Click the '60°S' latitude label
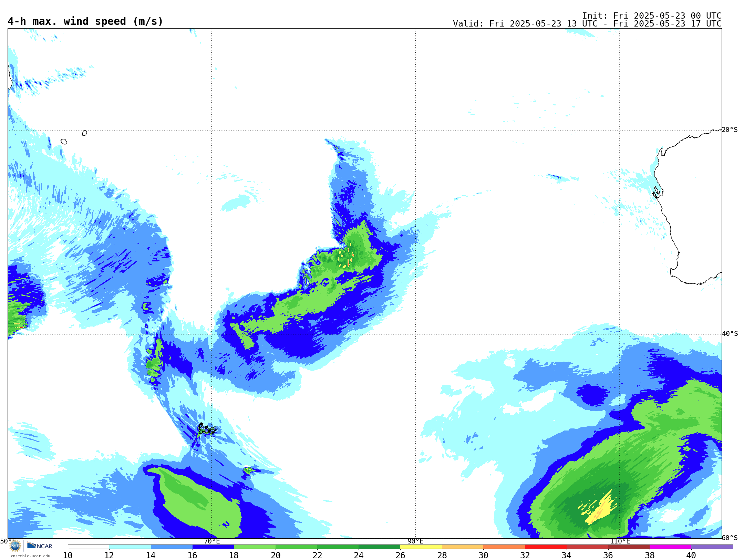Image resolution: width=744 pixels, height=560 pixels. tap(730, 538)
